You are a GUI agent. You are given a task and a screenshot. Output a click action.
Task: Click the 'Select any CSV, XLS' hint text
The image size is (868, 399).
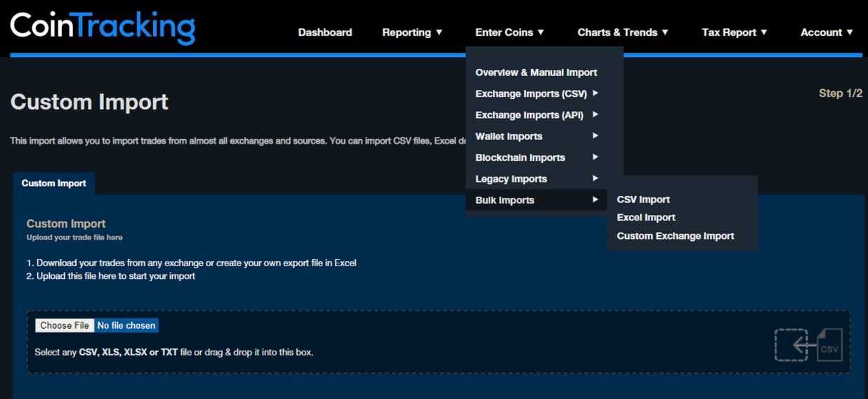pos(174,352)
